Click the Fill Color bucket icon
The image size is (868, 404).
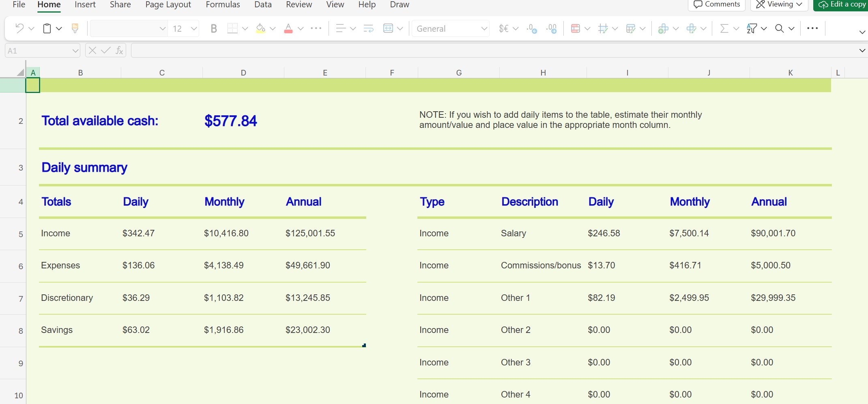(260, 28)
